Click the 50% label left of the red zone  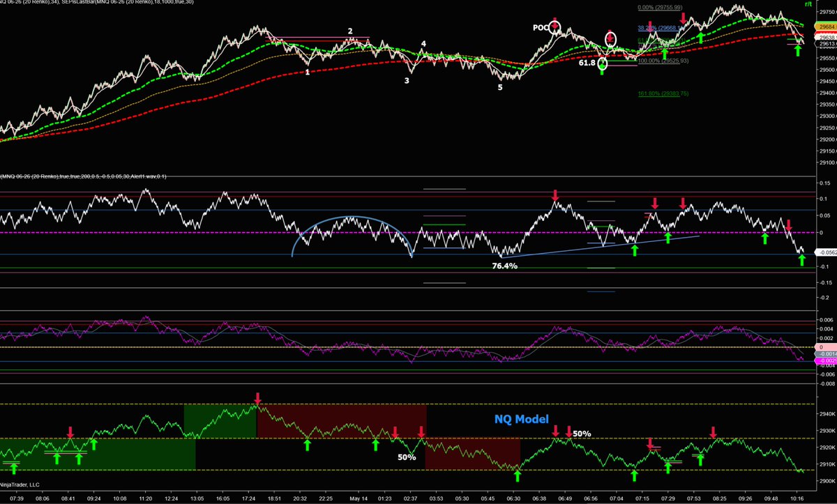(x=407, y=457)
